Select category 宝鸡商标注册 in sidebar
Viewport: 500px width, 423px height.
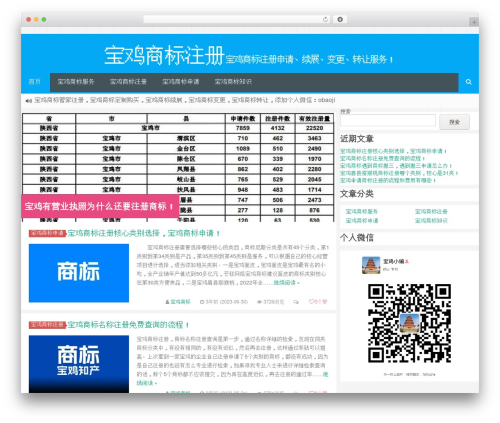pos(431,211)
